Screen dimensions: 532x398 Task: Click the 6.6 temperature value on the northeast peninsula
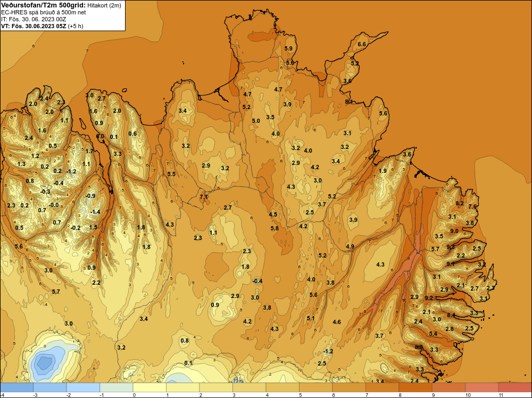click(x=362, y=45)
